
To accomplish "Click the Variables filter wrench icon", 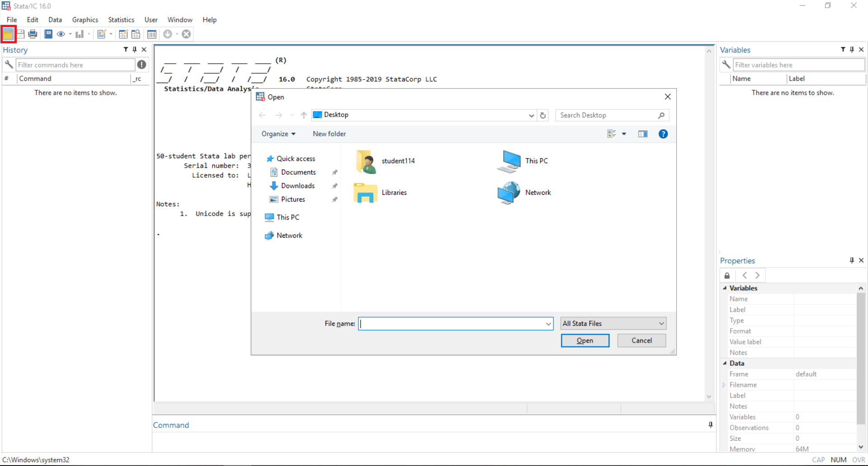I will (726, 65).
